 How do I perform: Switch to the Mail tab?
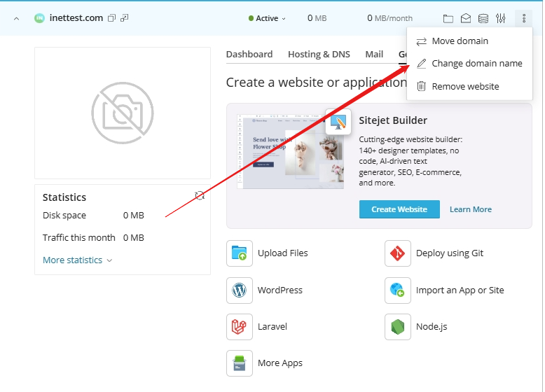(x=374, y=55)
